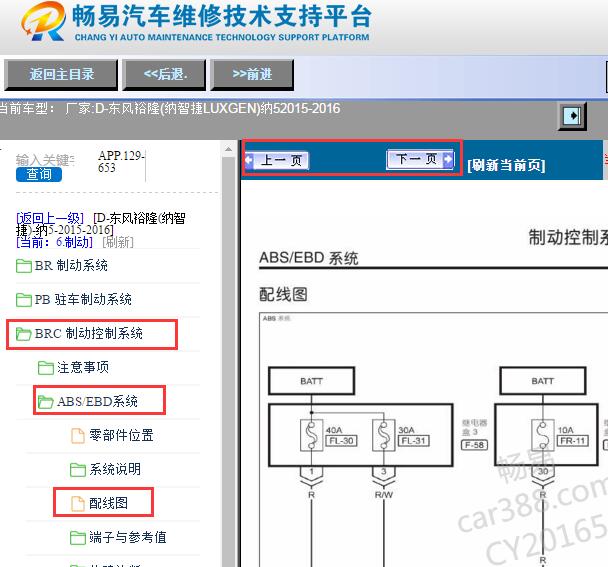608x567 pixels.
Task: Open BR 制动系统 folder icon
Action: (x=24, y=266)
